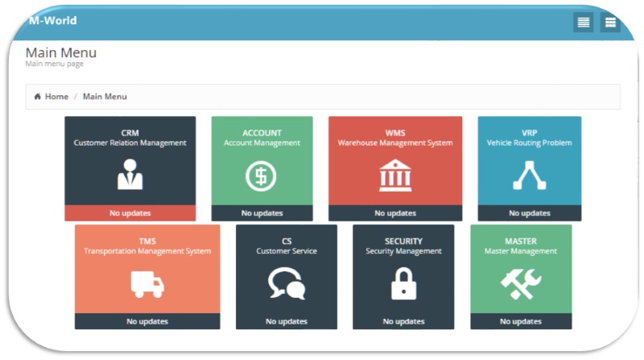Open the Home breadcrumb link

click(56, 97)
